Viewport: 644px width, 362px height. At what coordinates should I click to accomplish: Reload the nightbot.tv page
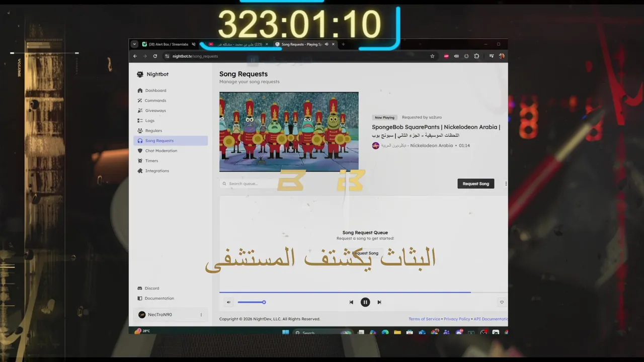[155, 56]
